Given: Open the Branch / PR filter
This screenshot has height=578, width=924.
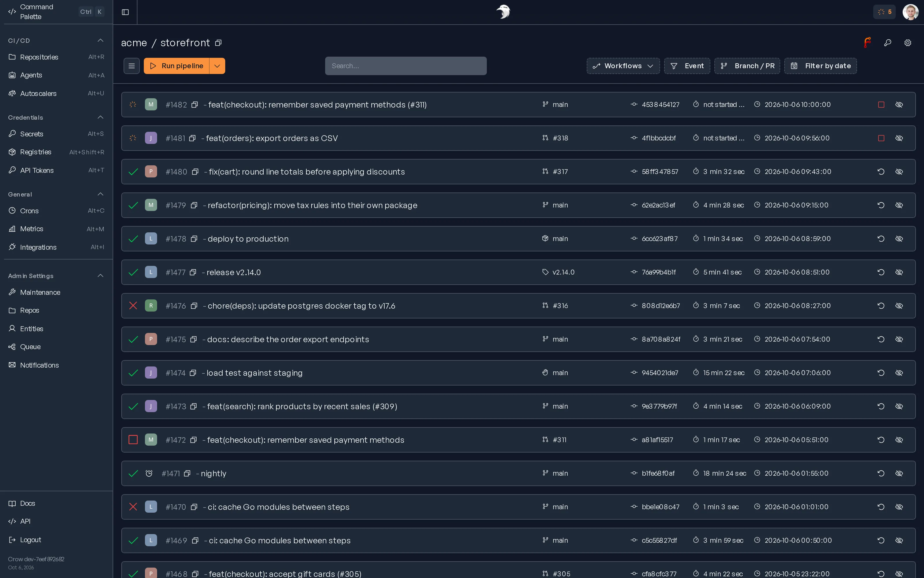Looking at the screenshot, I should click(747, 66).
